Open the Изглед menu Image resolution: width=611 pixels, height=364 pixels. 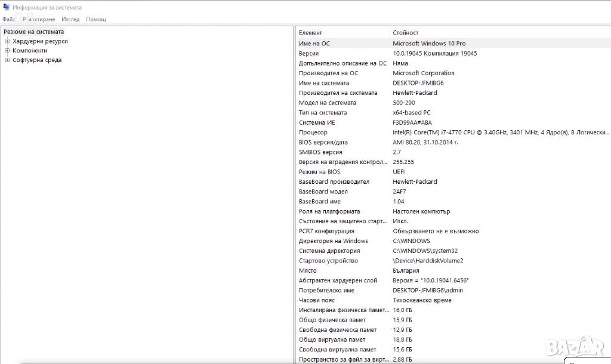70,19
